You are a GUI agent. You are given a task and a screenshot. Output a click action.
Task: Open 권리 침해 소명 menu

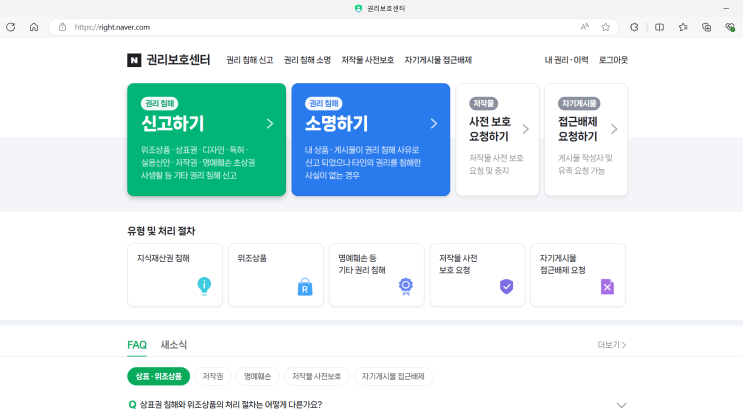tap(307, 60)
